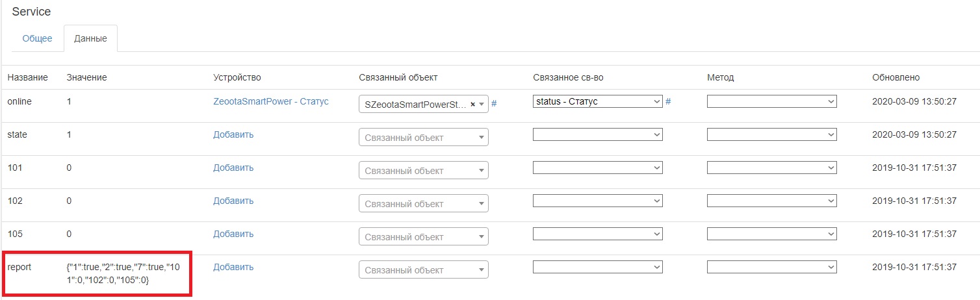Select the Данные tab
Screen dimensions: 980x300
[90, 38]
